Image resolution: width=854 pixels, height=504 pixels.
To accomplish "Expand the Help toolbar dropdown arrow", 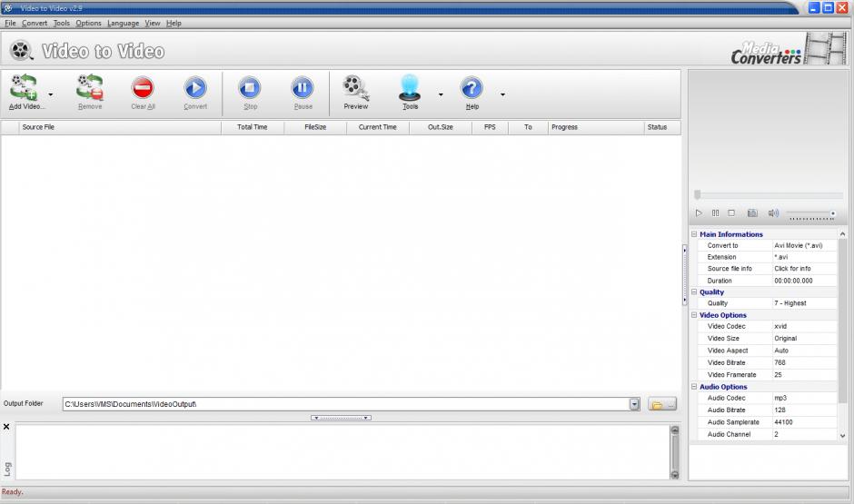I will 502,94.
